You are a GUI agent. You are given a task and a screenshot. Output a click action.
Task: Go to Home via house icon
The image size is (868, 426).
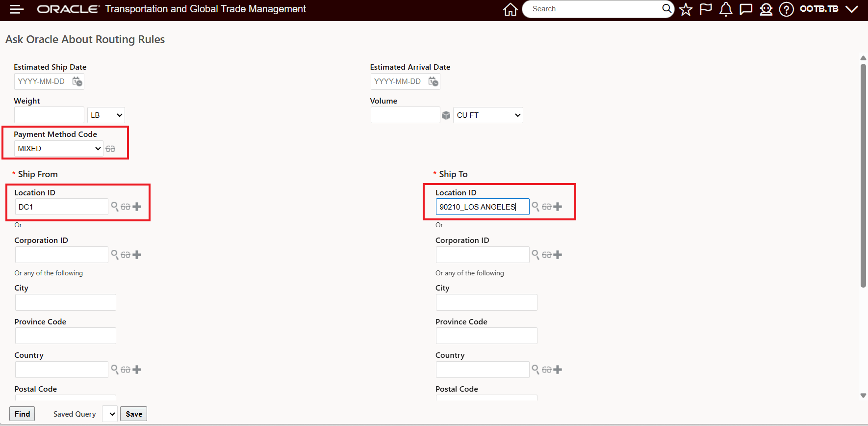[511, 9]
